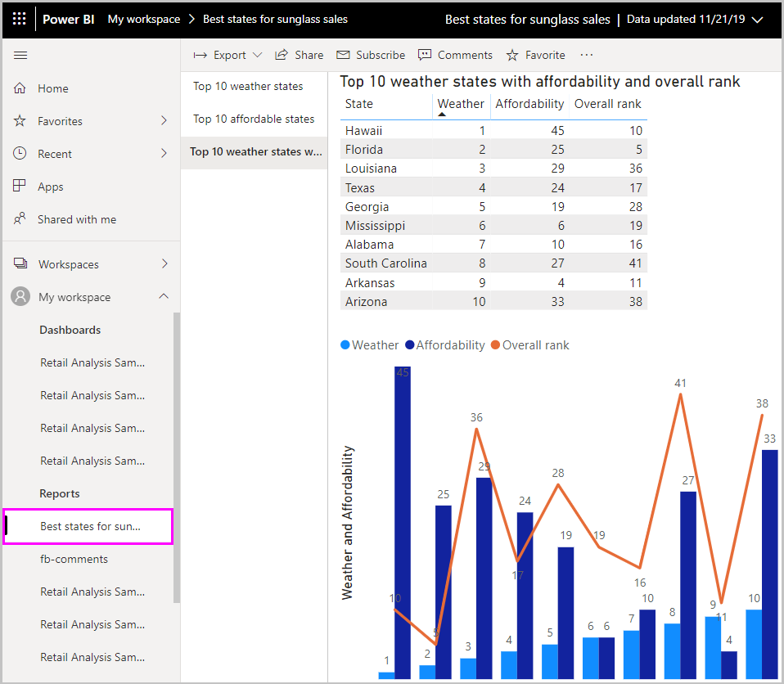This screenshot has width=784, height=684.
Task: Click the Workspaces icon
Action: [x=20, y=263]
